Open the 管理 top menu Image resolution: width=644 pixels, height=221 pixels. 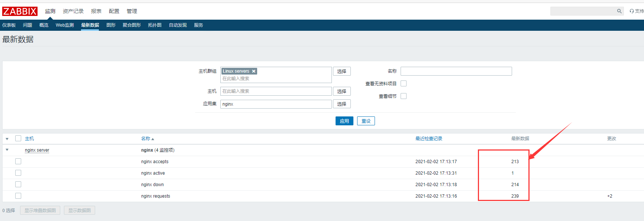pyautogui.click(x=132, y=11)
